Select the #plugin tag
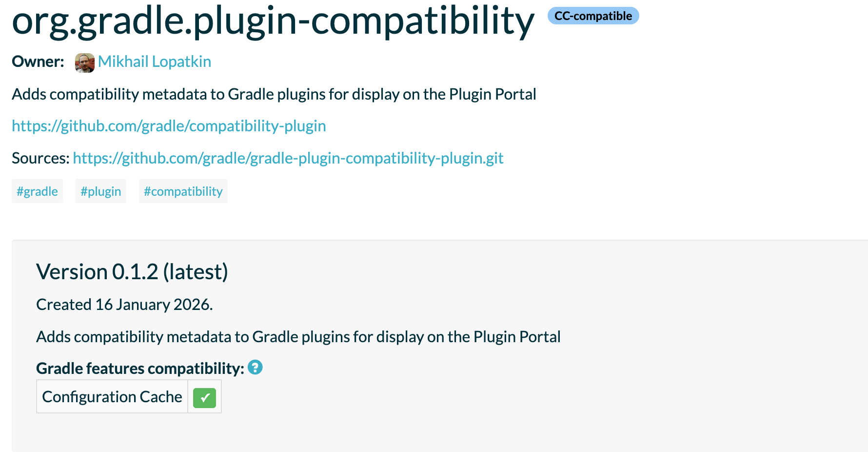Image resolution: width=868 pixels, height=452 pixels. pyautogui.click(x=101, y=191)
